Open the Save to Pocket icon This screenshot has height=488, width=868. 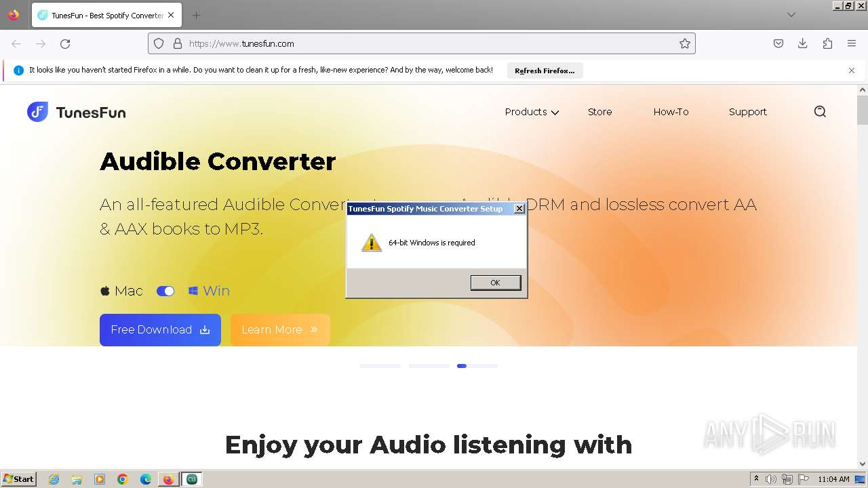point(778,43)
